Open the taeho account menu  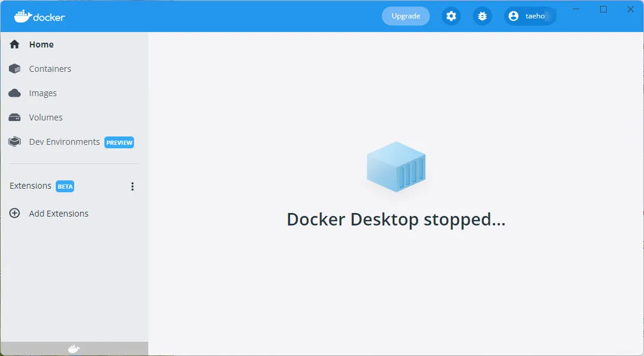(535, 16)
